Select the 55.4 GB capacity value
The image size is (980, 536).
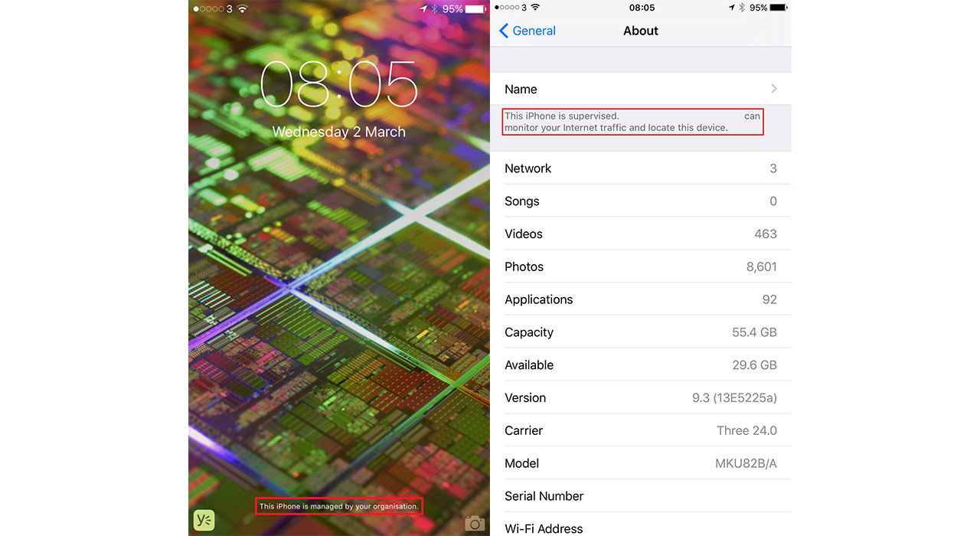[x=754, y=332]
